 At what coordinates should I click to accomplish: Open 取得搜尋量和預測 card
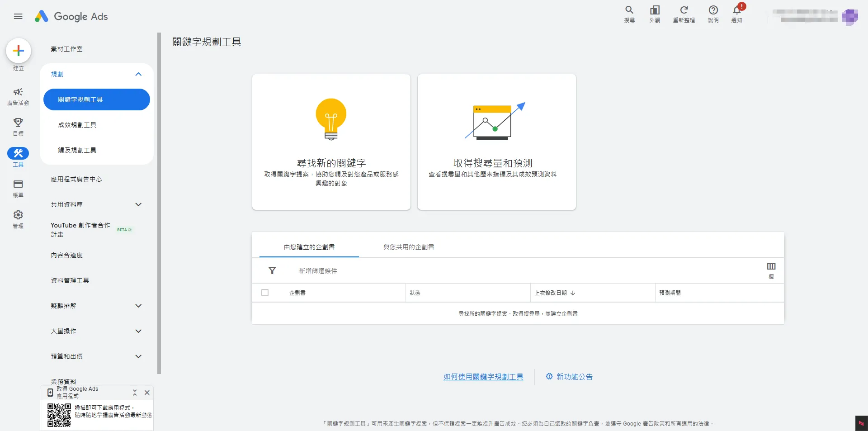pos(497,142)
